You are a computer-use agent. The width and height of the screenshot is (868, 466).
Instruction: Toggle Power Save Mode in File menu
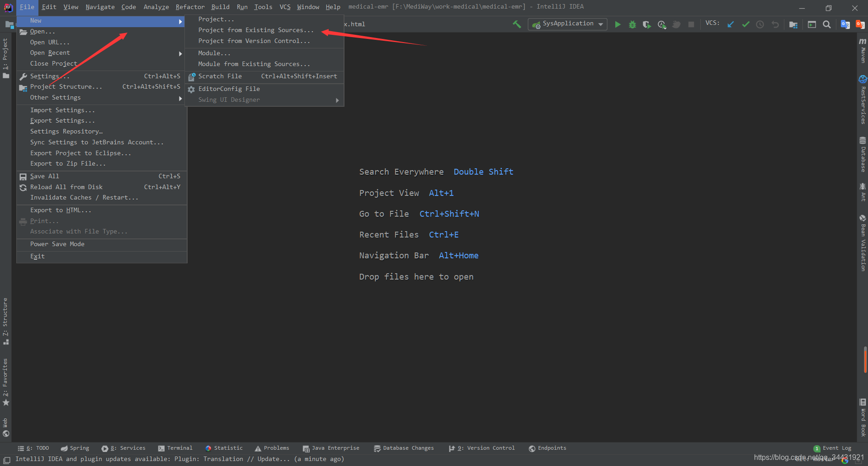point(102,244)
